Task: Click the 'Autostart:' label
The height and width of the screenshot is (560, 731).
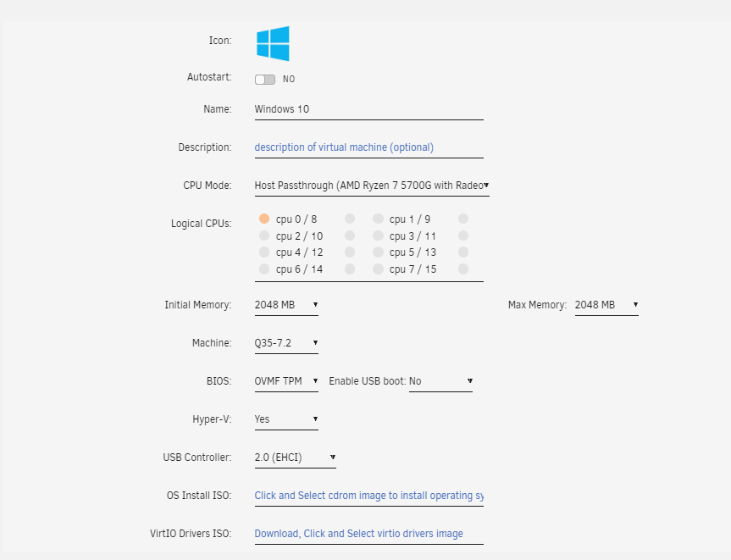Action: coord(209,77)
